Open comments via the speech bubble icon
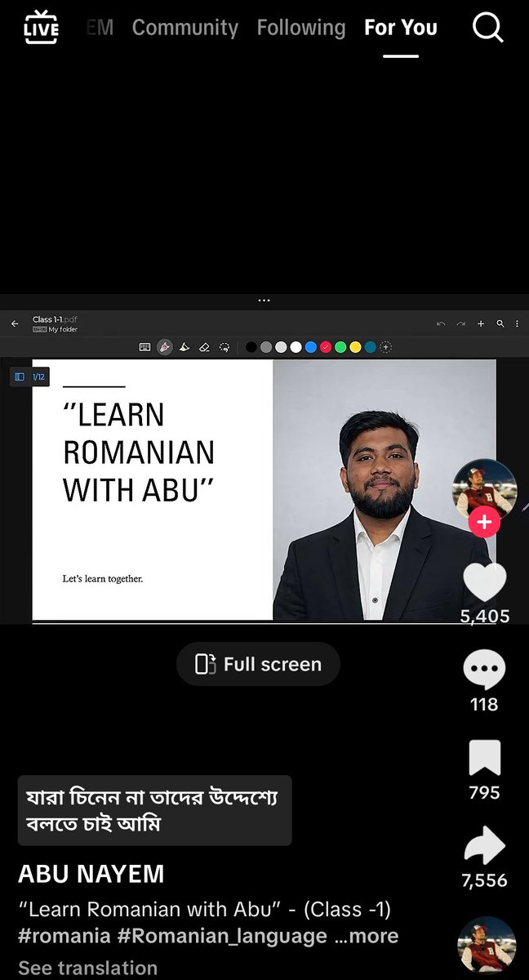The width and height of the screenshot is (529, 980). coord(484,670)
